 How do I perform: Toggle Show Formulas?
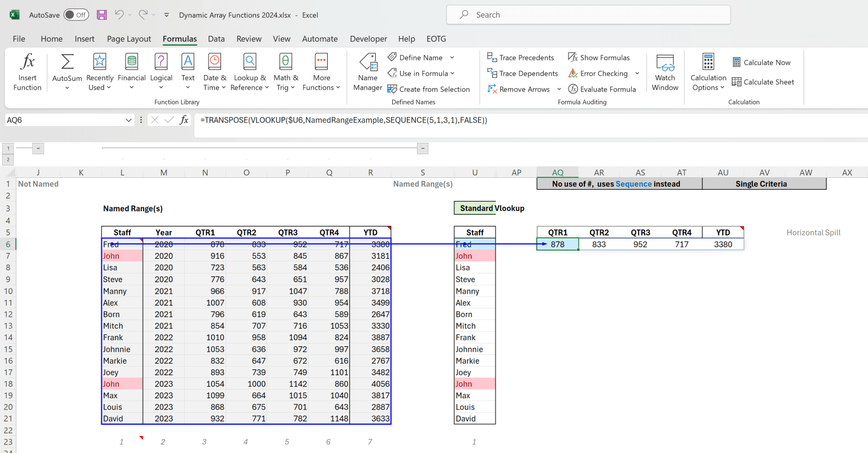599,57
